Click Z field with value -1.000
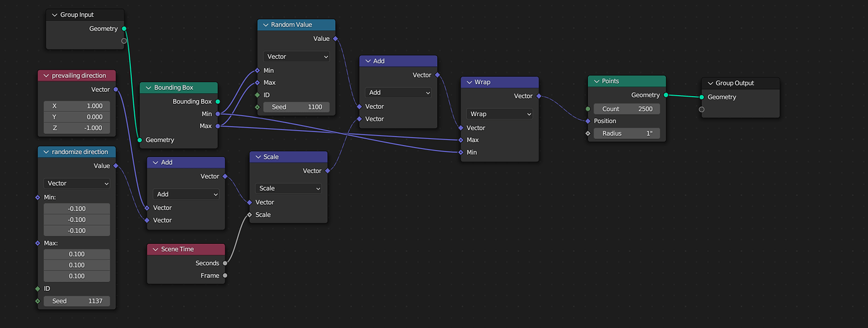Screen dimensions: 868x328 (77, 128)
